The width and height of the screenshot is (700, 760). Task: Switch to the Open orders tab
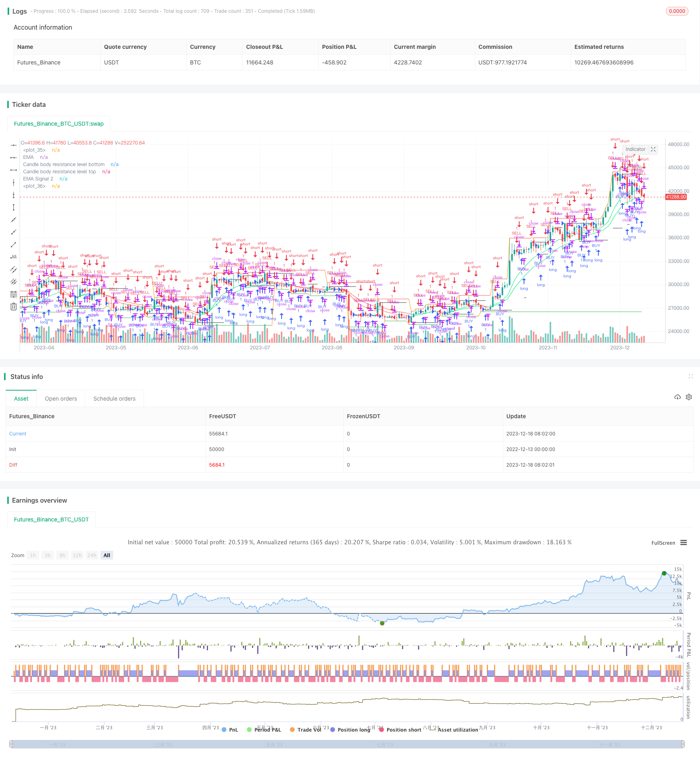61,399
